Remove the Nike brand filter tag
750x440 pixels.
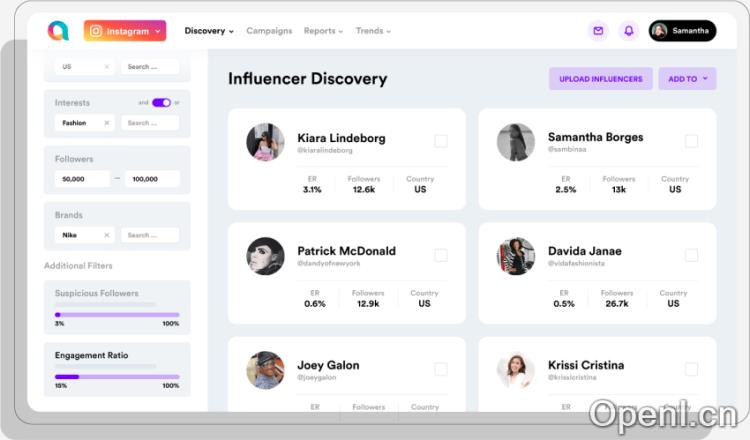107,235
